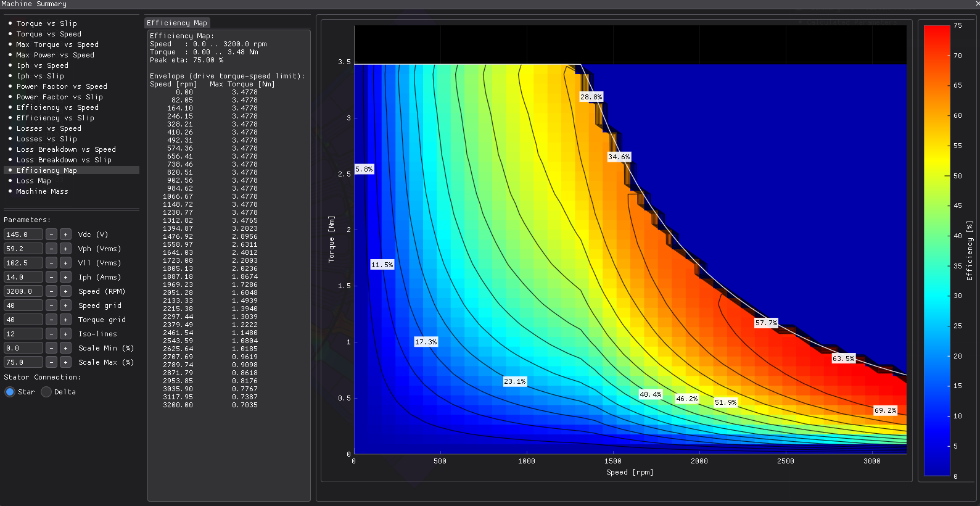
Task: Increase Scale Max percent
Action: pos(65,362)
